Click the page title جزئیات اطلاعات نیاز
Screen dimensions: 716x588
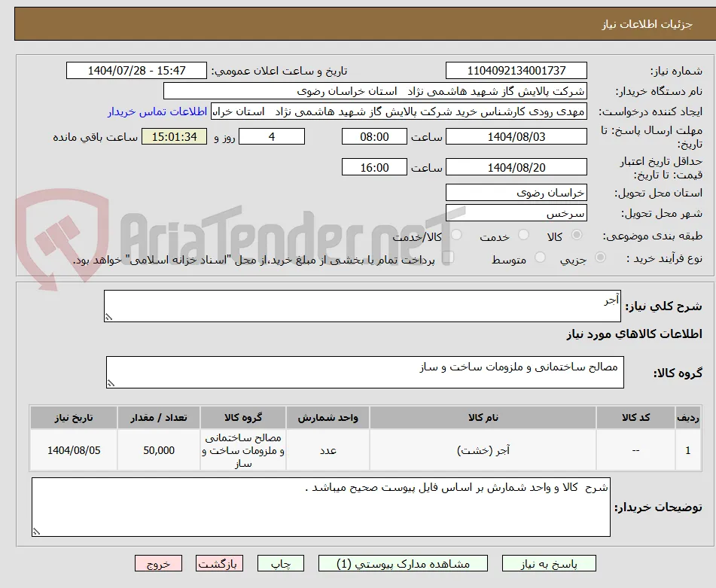[x=647, y=24]
